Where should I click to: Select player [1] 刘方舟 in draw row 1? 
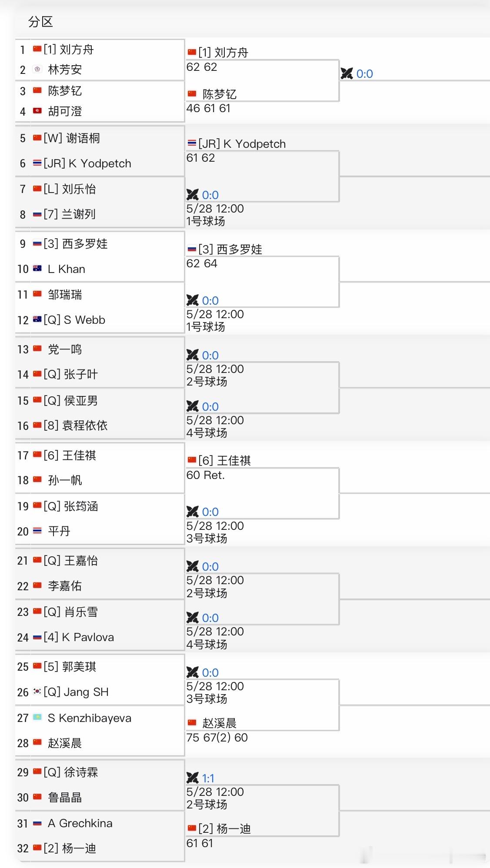click(x=69, y=49)
